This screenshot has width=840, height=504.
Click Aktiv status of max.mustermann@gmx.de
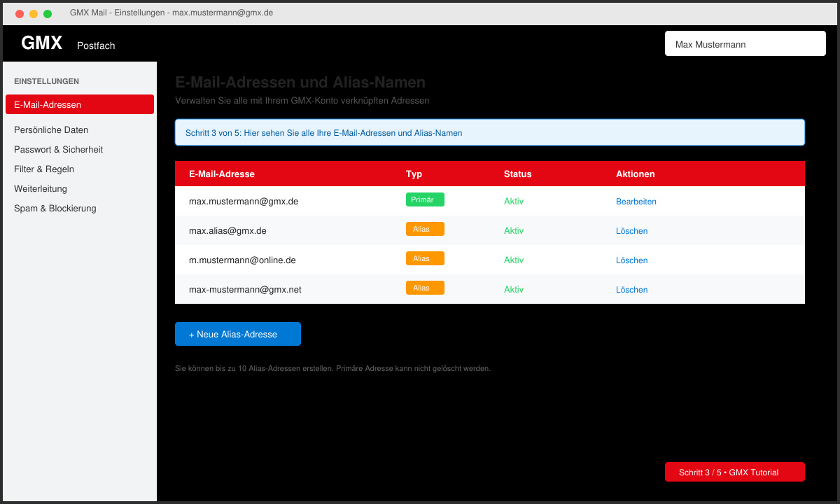[514, 202]
